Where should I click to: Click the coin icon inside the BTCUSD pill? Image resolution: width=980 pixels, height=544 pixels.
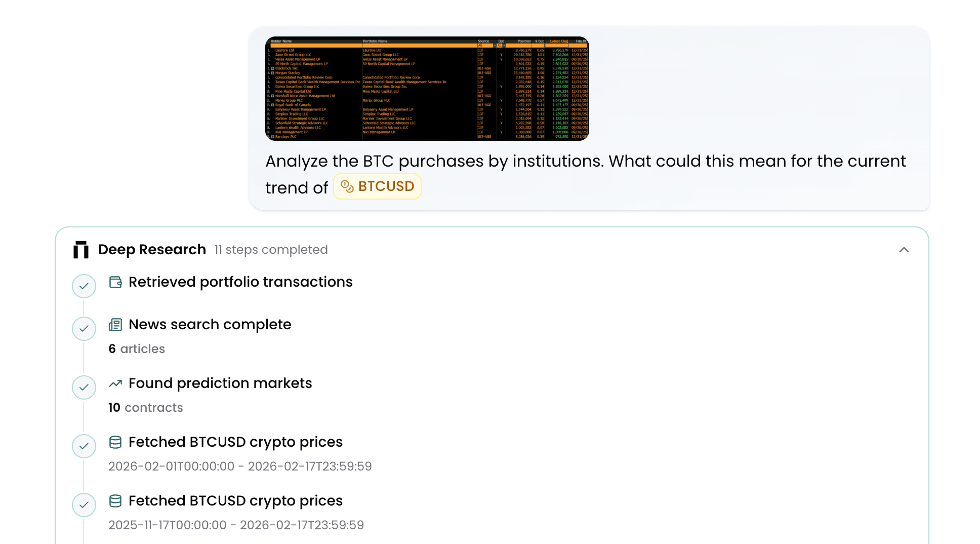coord(347,186)
